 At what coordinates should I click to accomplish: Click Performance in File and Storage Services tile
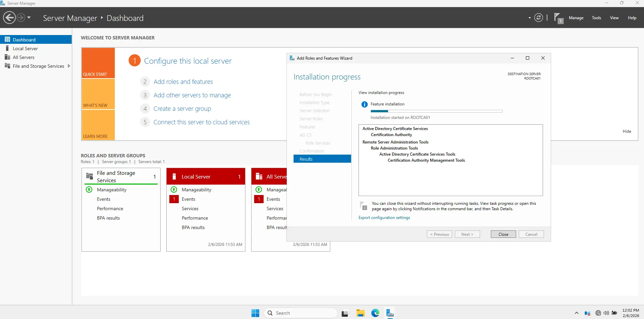click(x=110, y=209)
